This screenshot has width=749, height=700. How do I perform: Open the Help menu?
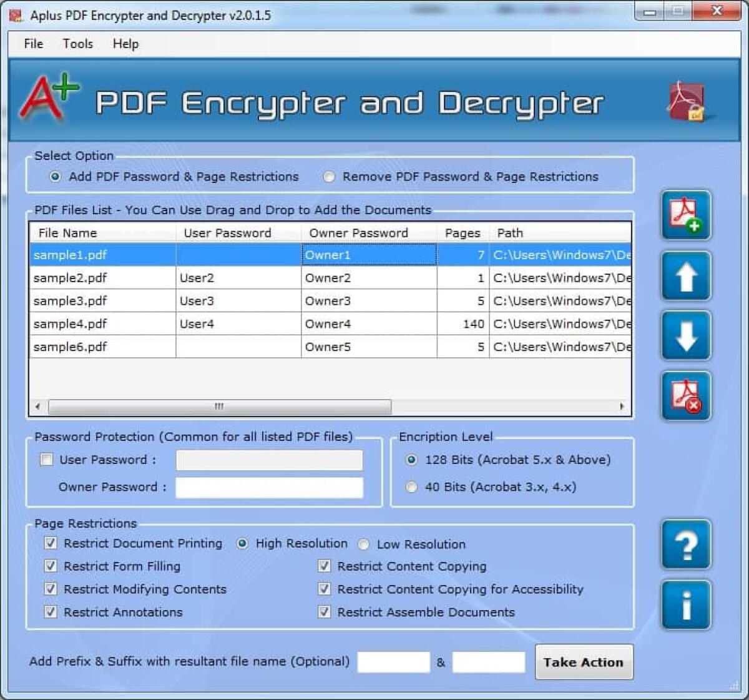pos(125,44)
